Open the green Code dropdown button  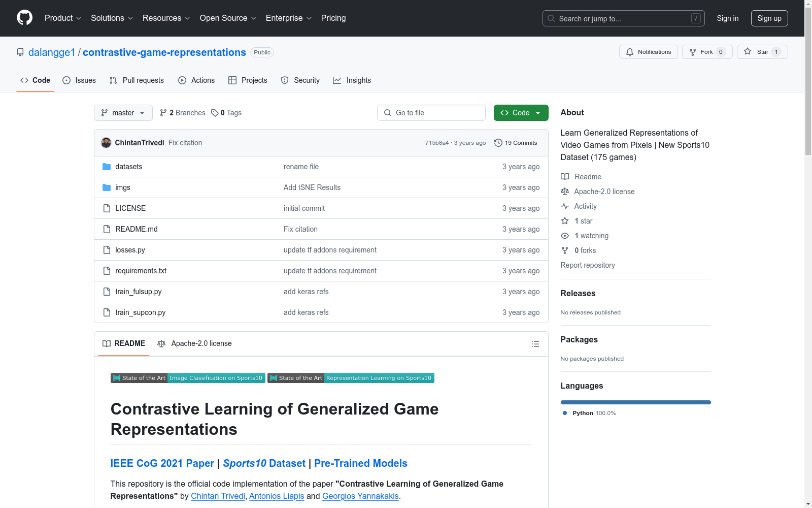[x=521, y=113]
